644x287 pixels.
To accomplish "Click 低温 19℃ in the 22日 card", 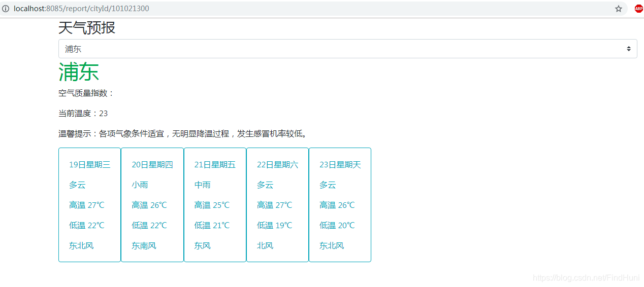I will pos(275,226).
